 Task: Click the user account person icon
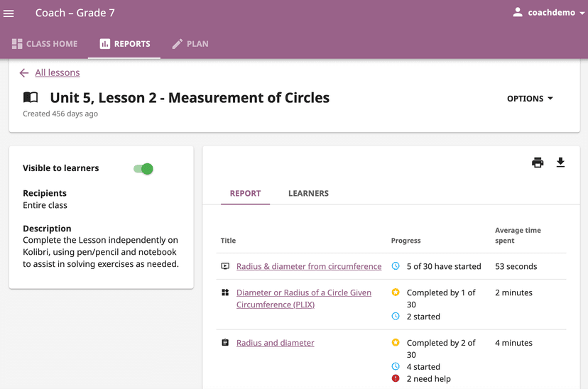[518, 13]
